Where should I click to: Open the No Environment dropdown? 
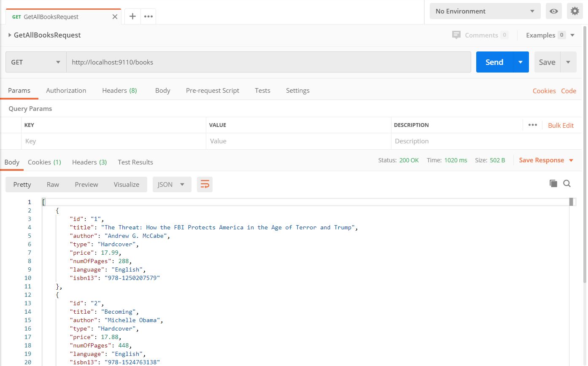click(485, 11)
